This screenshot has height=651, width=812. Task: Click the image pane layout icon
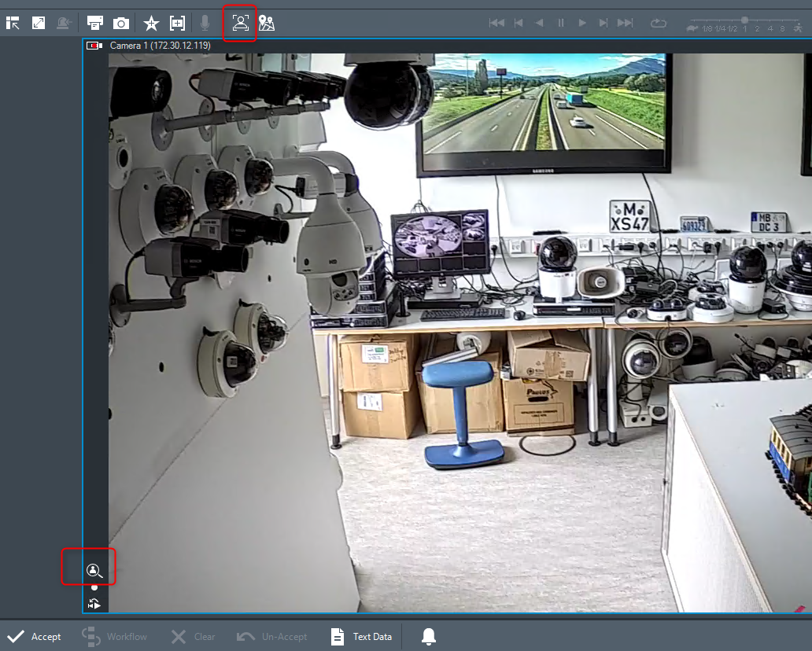tap(13, 23)
